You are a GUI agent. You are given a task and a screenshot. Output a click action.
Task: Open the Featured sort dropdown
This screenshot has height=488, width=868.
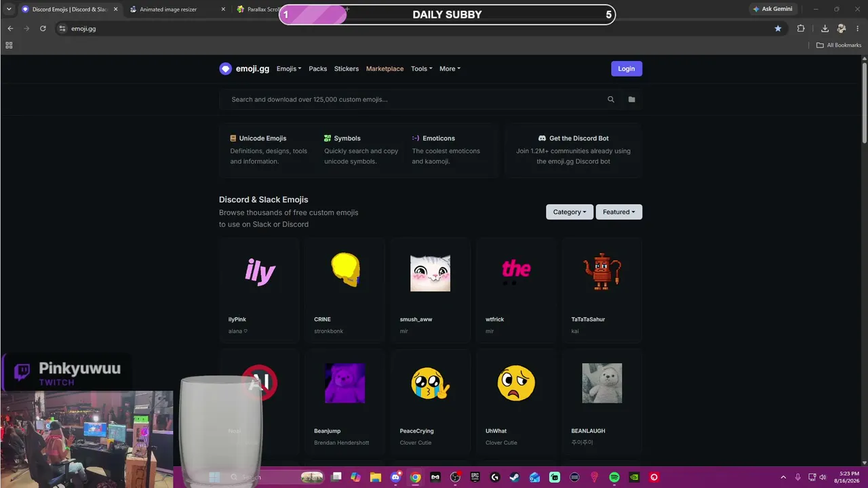pyautogui.click(x=619, y=212)
